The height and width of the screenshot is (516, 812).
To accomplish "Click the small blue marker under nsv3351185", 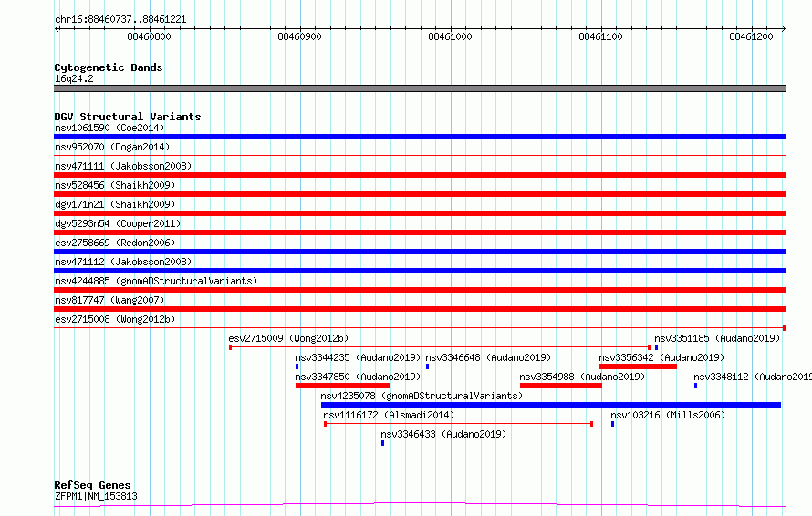I will coord(656,347).
